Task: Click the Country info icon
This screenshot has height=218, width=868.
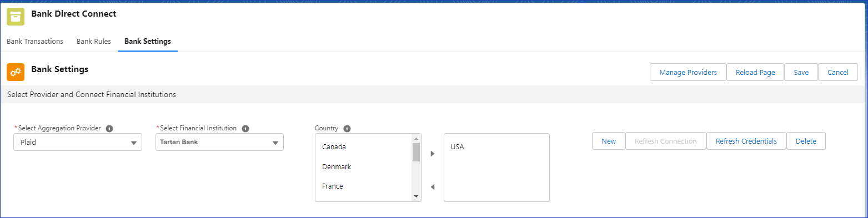Action: [347, 129]
